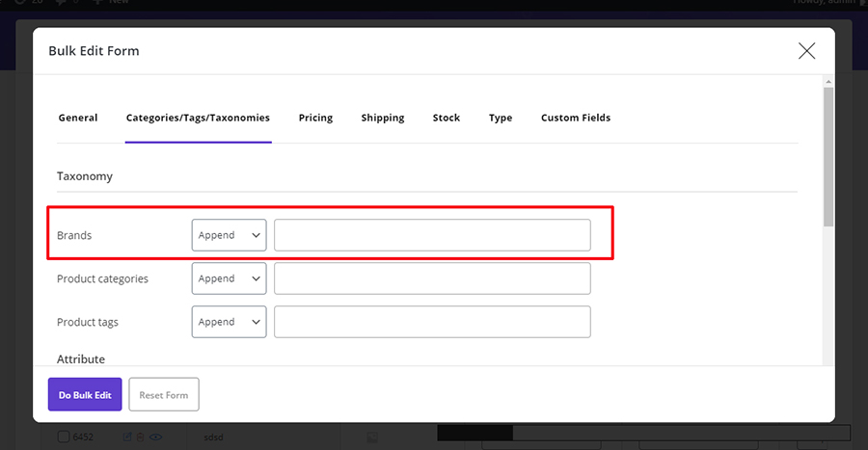
Task: Click the Product tags label
Action: pos(88,322)
